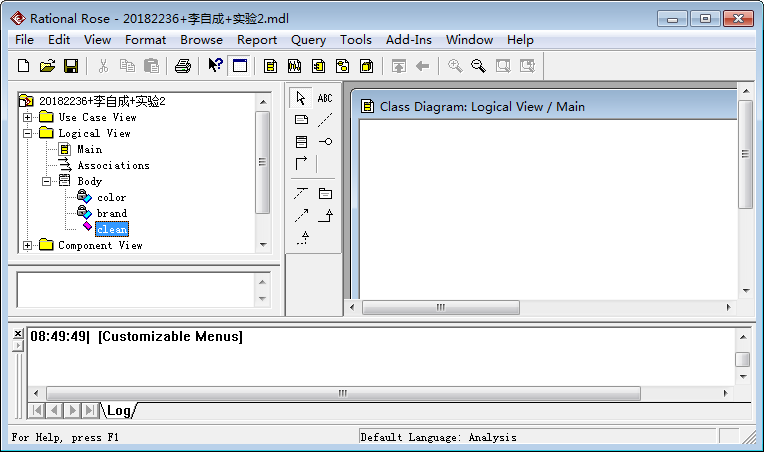
Task: Select the Anchor Note to Item tool
Action: tap(325, 120)
